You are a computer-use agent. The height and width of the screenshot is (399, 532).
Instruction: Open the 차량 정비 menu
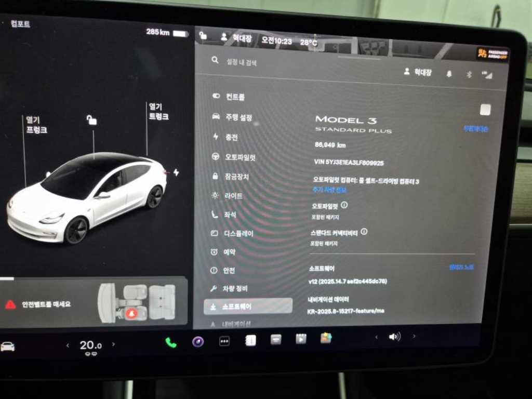pyautogui.click(x=229, y=288)
